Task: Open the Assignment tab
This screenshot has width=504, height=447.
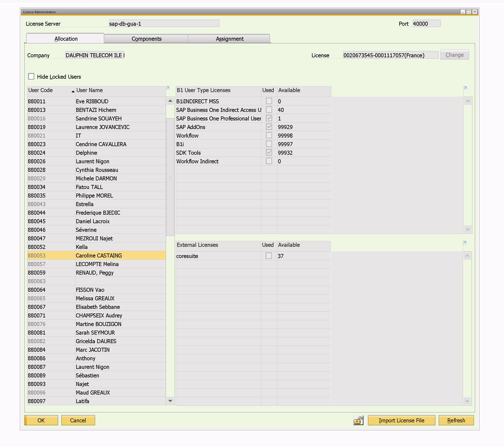Action: (x=230, y=39)
